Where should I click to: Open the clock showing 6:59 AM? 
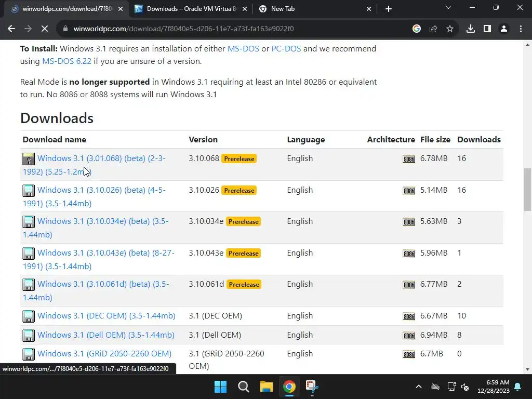coord(494,387)
